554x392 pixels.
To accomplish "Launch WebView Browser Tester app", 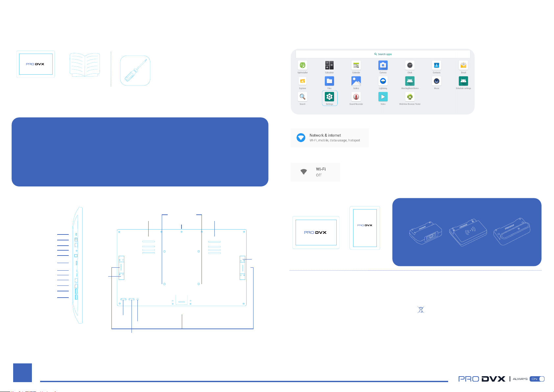I will (x=410, y=97).
